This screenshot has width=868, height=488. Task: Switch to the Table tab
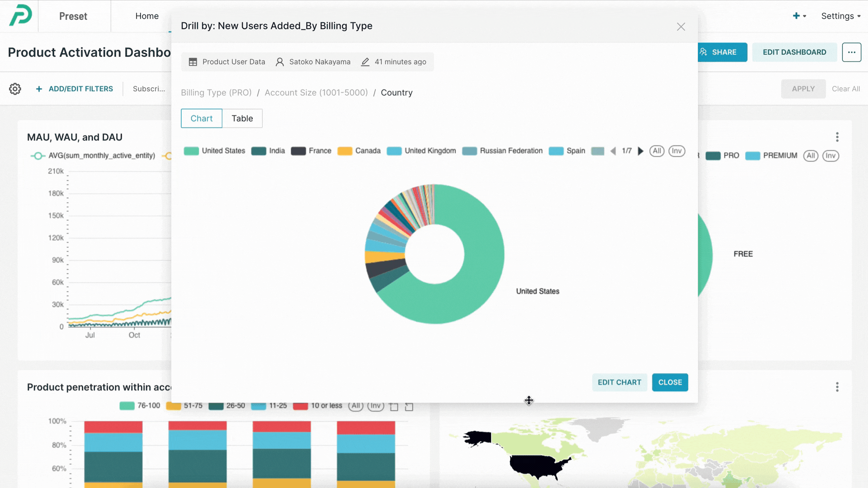[242, 118]
